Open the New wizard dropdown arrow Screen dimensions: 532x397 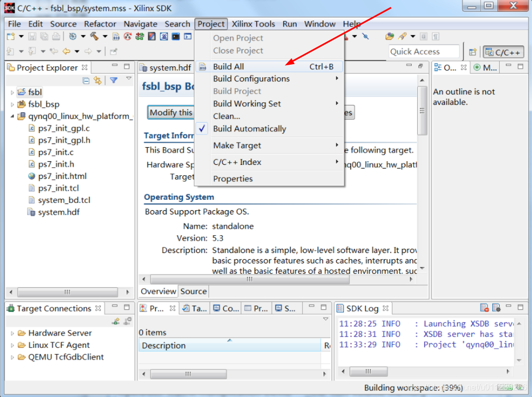click(x=21, y=37)
